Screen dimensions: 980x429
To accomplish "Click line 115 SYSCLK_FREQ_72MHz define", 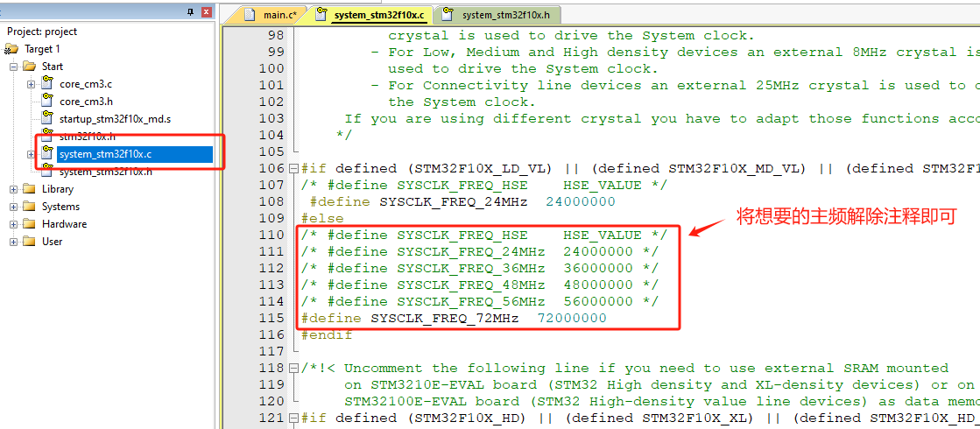I will (454, 319).
